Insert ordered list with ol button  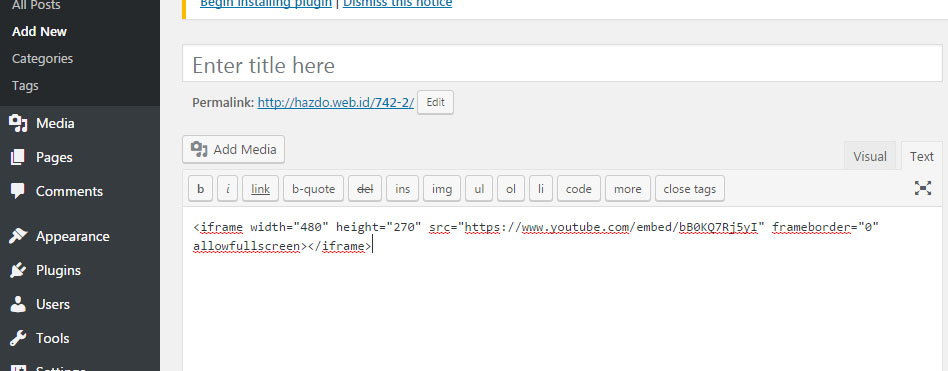[x=511, y=189]
